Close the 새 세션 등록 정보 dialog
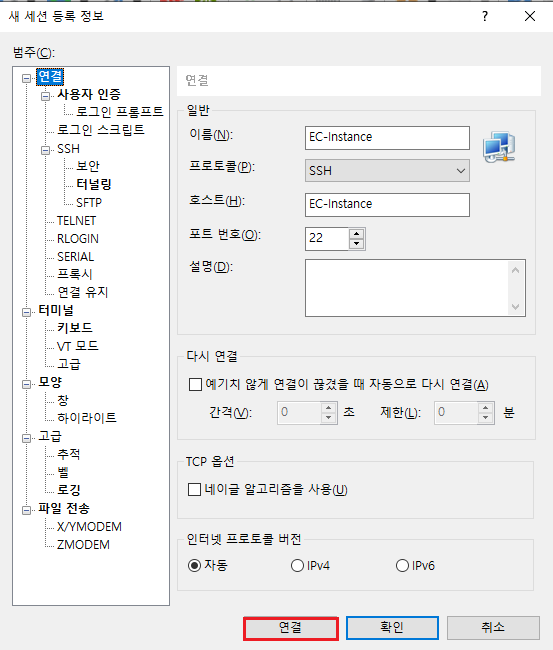This screenshot has width=553, height=650. [530, 16]
